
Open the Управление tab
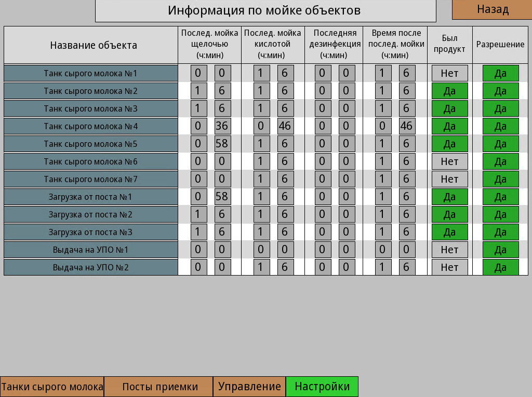[249, 387]
